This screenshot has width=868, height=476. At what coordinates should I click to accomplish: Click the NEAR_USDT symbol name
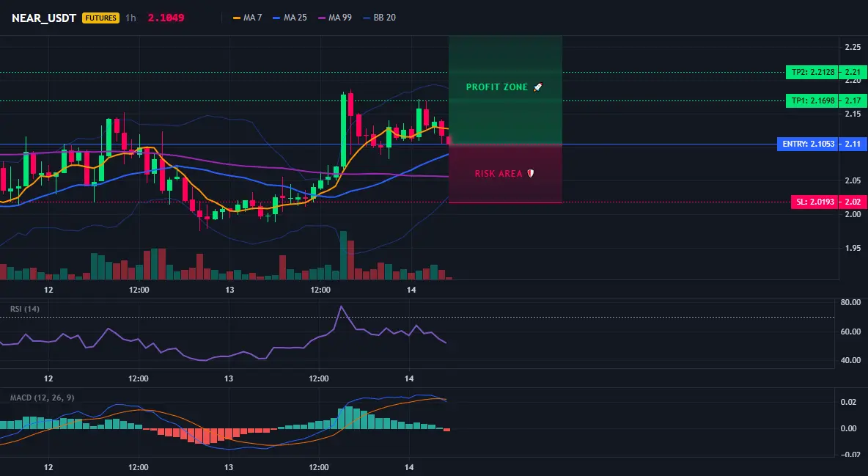pyautogui.click(x=44, y=18)
